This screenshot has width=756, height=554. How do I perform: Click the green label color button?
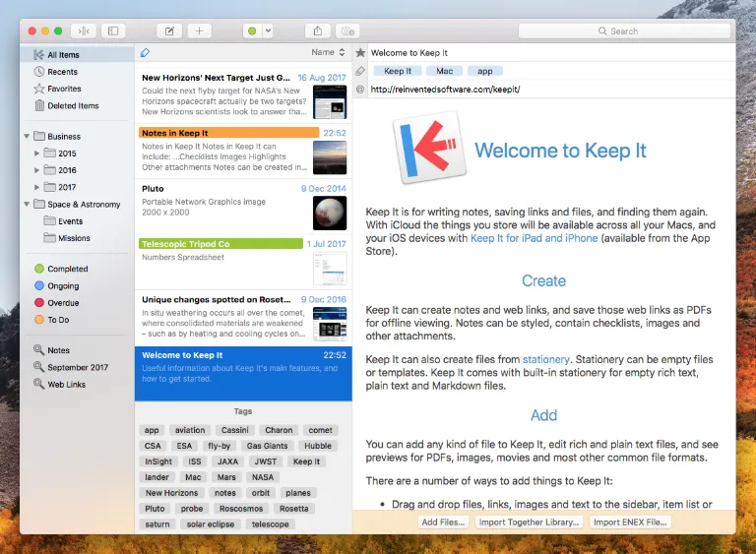click(x=252, y=31)
